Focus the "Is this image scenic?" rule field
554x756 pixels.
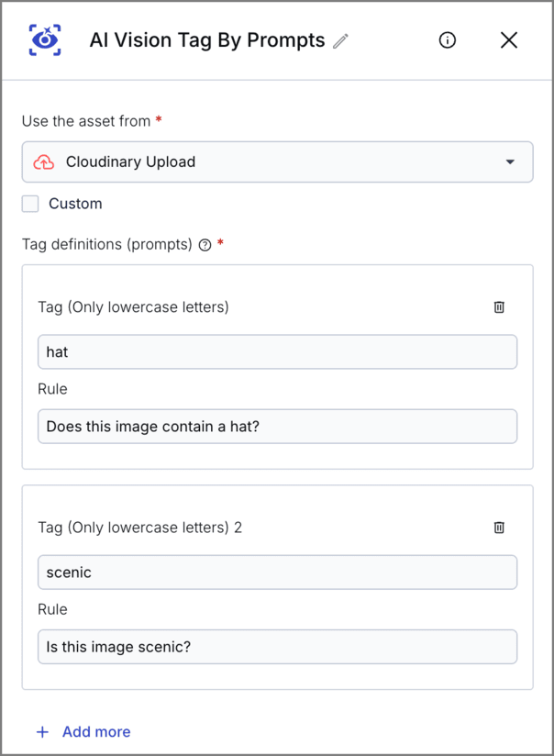[277, 647]
